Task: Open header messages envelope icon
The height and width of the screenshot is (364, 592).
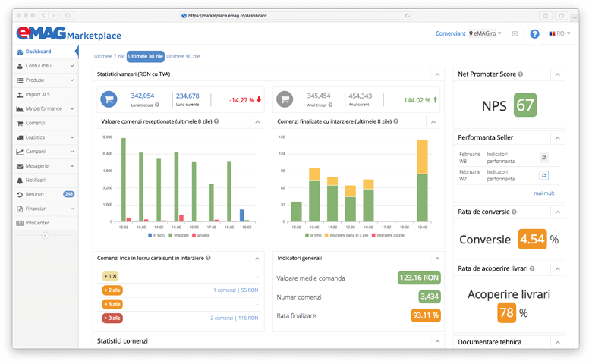Action: pos(515,33)
